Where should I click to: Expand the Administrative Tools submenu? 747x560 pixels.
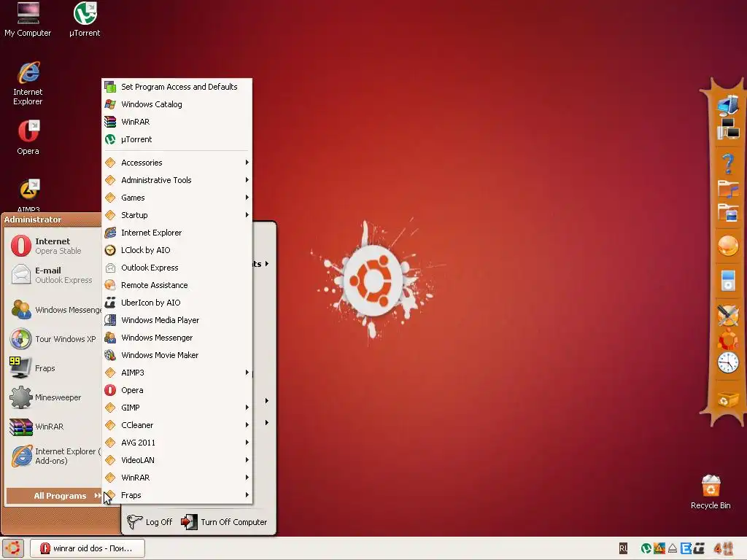tap(177, 180)
